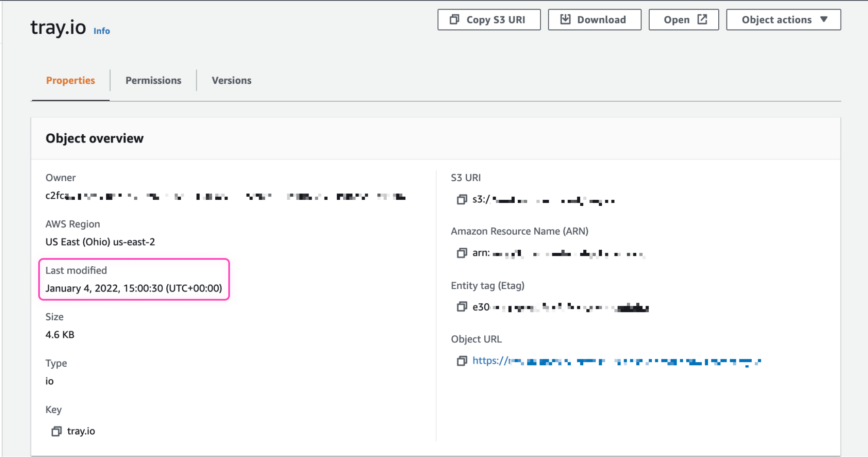Image resolution: width=868 pixels, height=457 pixels.
Task: Copy the Object URL with its icon
Action: (x=461, y=361)
